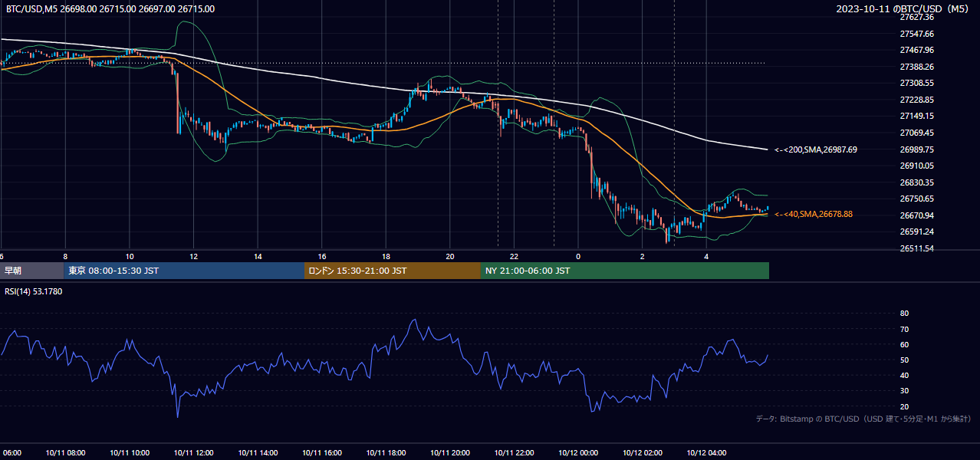The width and height of the screenshot is (980, 460).
Task: Click the bottom time label 10/11 12:00
Action: pos(193,452)
